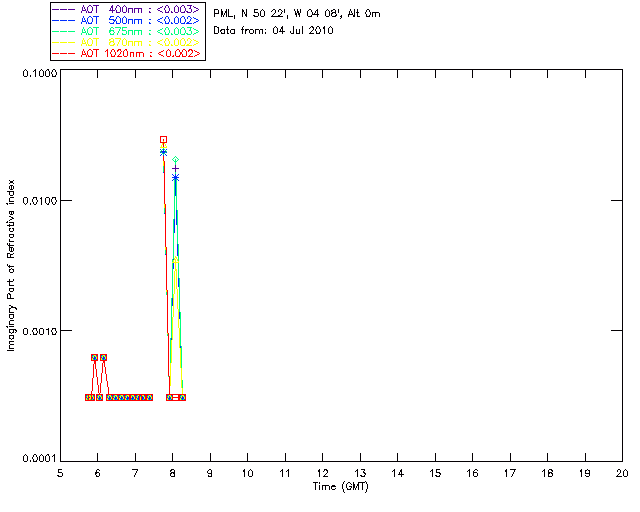Click the y-axis label 0.0100
Screen dimensions: 640x512
tap(39, 200)
